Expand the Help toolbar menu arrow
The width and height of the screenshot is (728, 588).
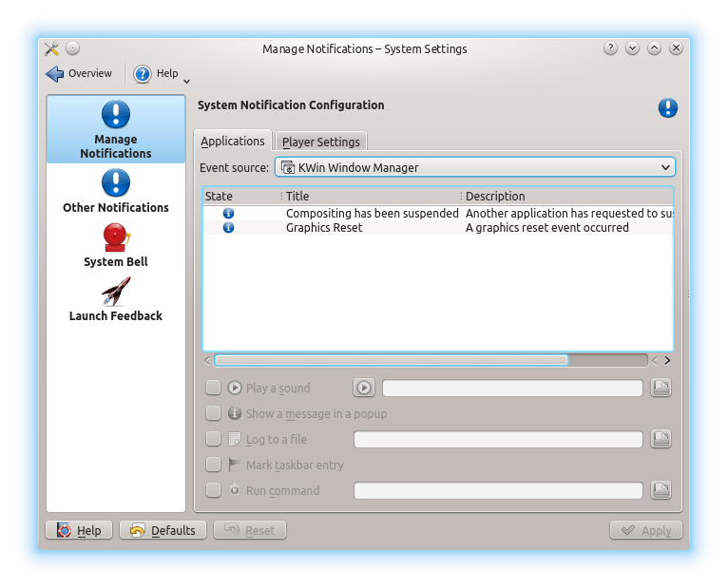click(186, 80)
